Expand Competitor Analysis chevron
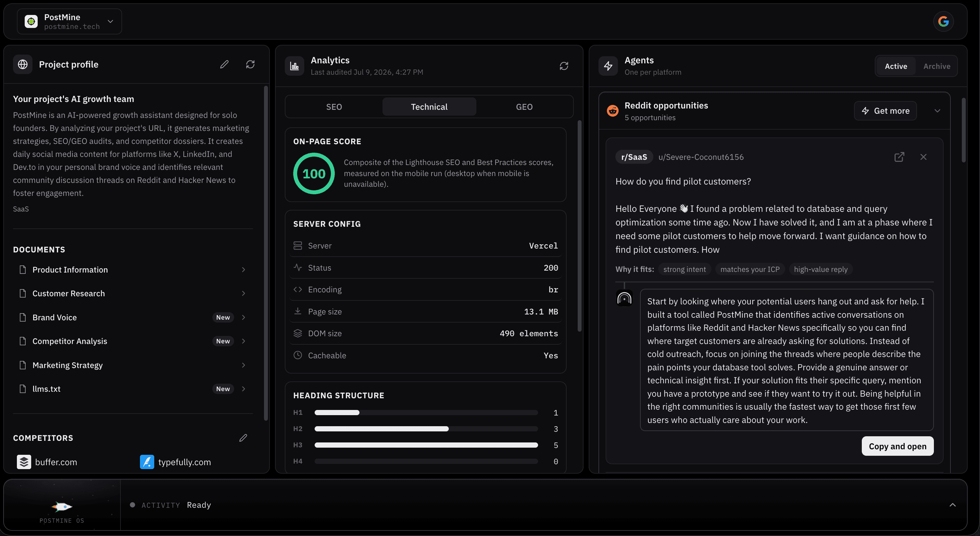The height and width of the screenshot is (536, 980). tap(244, 341)
